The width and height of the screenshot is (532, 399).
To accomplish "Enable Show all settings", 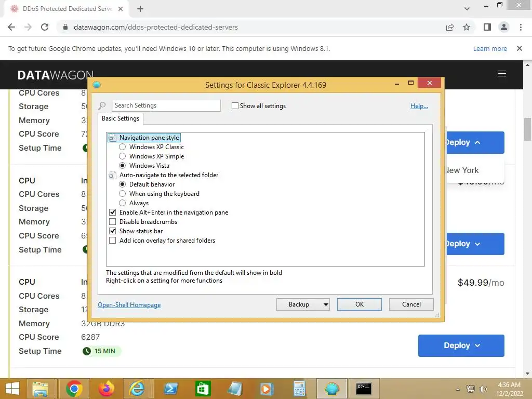I will click(x=235, y=106).
